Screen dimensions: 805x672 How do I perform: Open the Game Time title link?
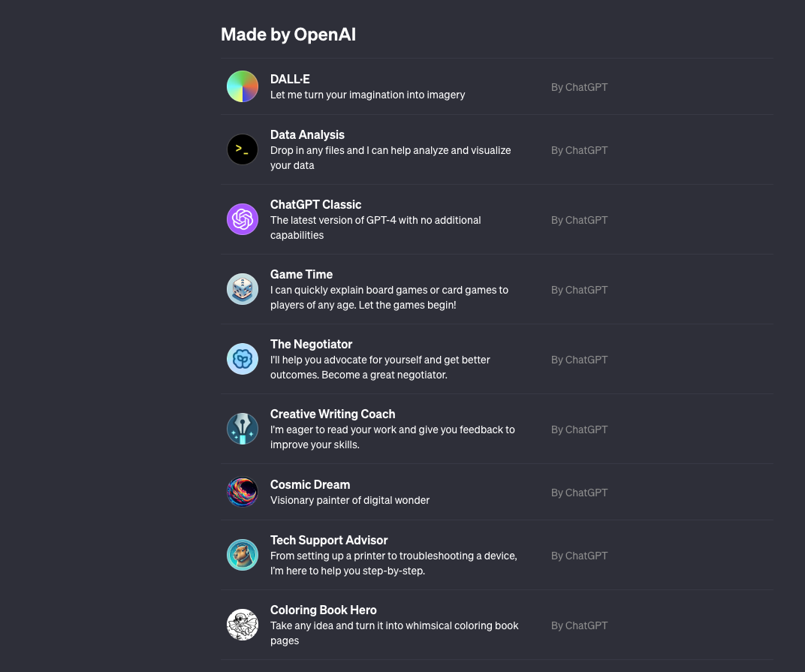[x=301, y=274]
